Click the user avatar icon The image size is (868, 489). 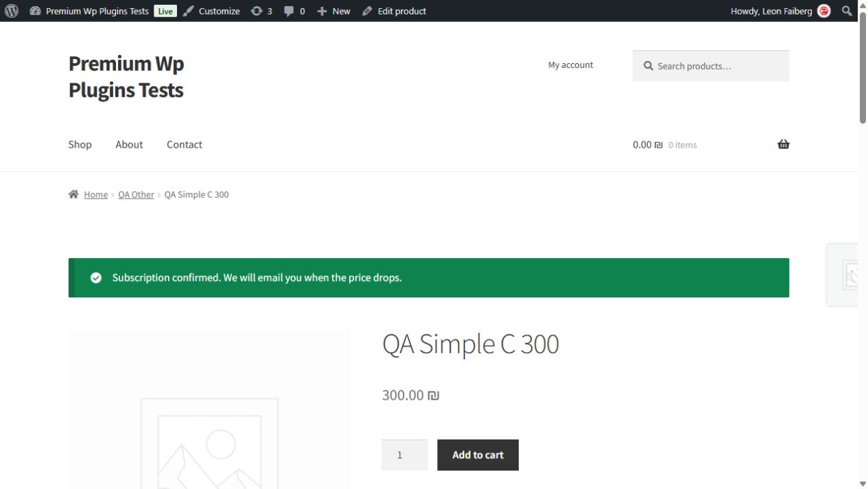[x=824, y=11]
